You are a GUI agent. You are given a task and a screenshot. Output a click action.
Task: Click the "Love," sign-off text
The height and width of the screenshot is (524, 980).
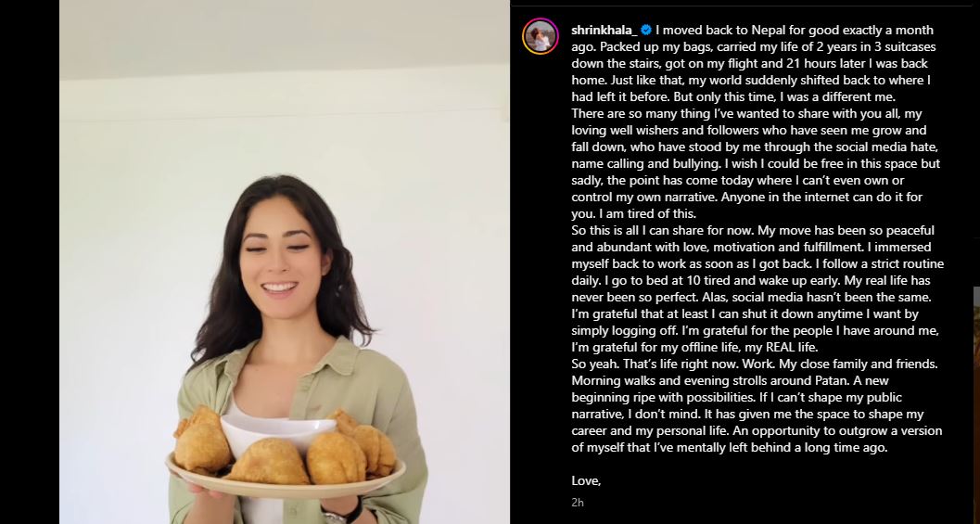pyautogui.click(x=586, y=480)
